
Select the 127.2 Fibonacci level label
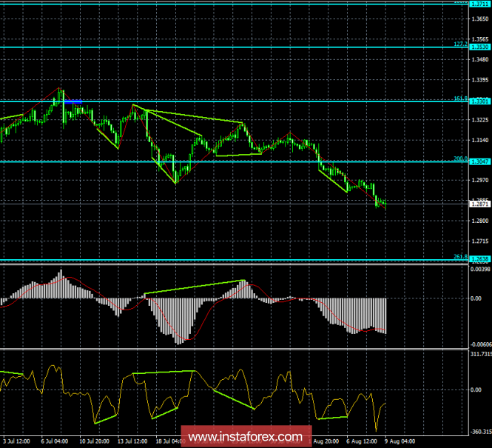click(459, 44)
